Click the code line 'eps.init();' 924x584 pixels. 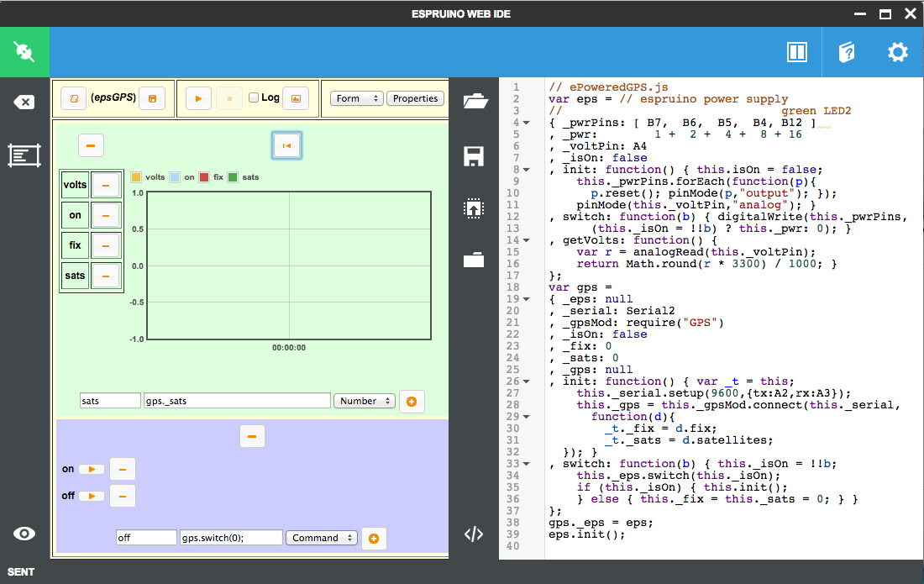point(586,534)
